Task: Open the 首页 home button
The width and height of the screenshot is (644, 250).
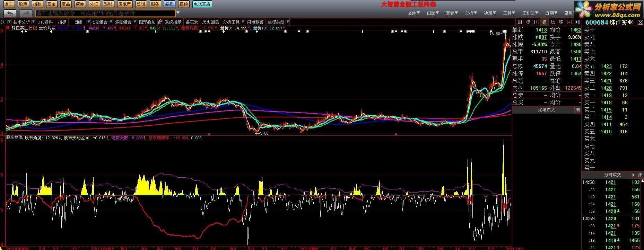Action: (9, 4)
